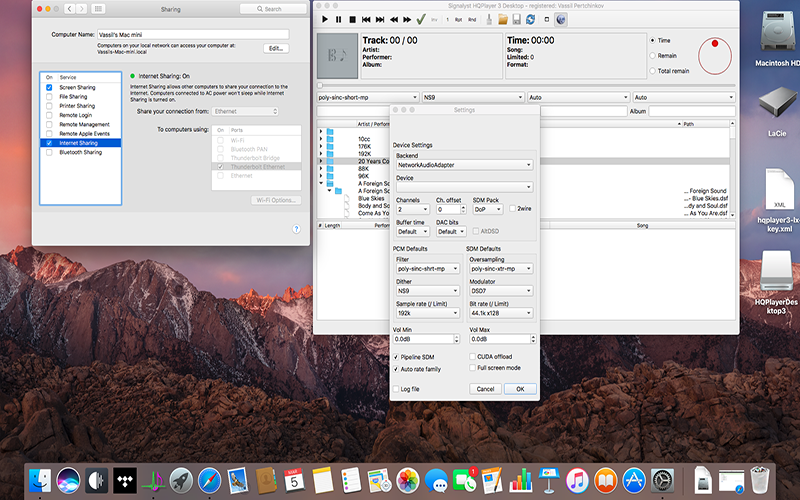Select the Remain radio button
The height and width of the screenshot is (500, 800).
tap(653, 56)
